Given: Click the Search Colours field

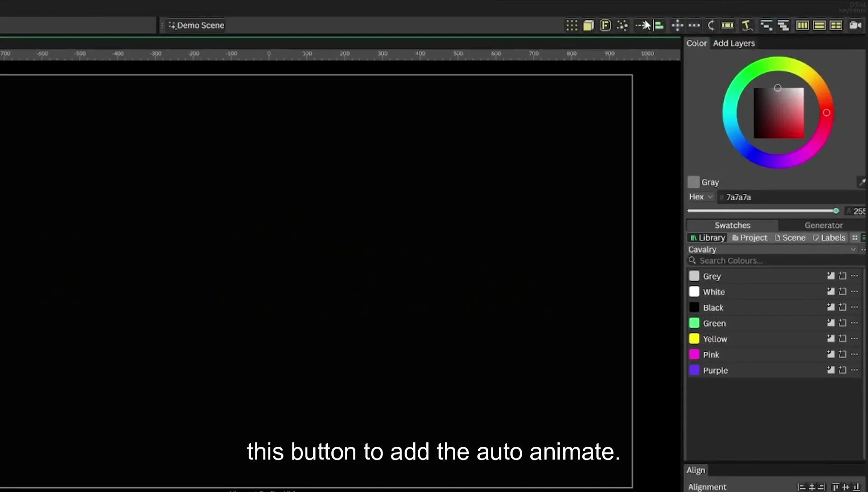Looking at the screenshot, I should pos(776,260).
